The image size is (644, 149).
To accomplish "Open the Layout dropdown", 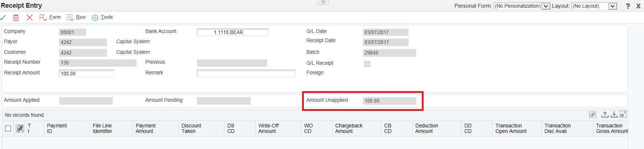I will pos(613,6).
